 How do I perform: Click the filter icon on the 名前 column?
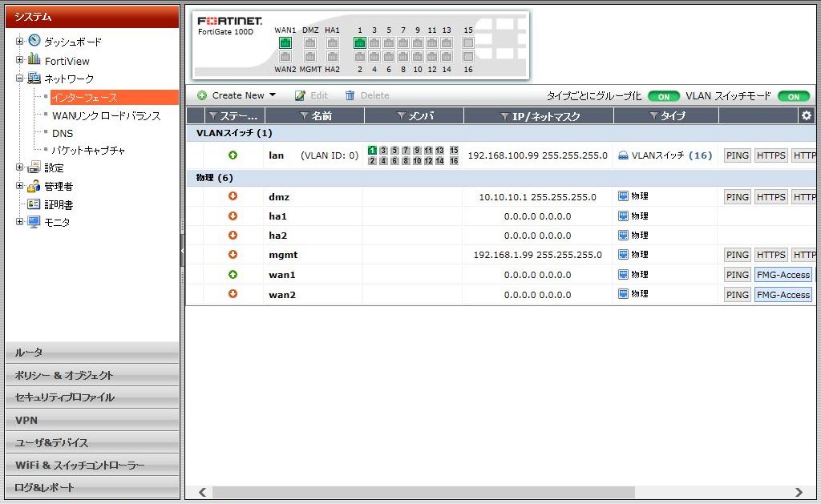pyautogui.click(x=304, y=117)
